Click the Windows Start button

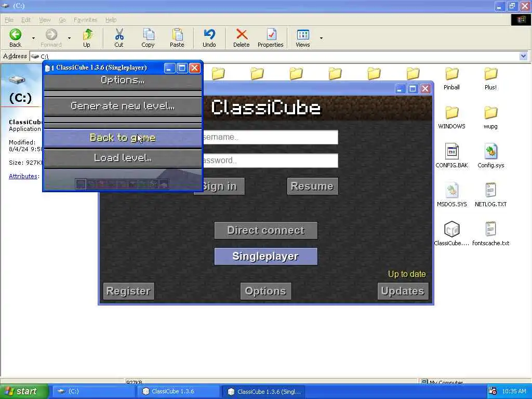coord(24,392)
